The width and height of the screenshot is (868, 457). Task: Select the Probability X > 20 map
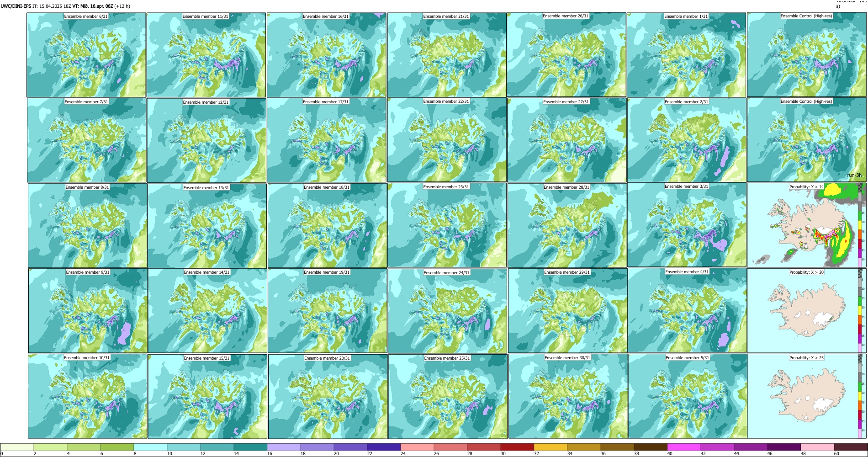807,311
